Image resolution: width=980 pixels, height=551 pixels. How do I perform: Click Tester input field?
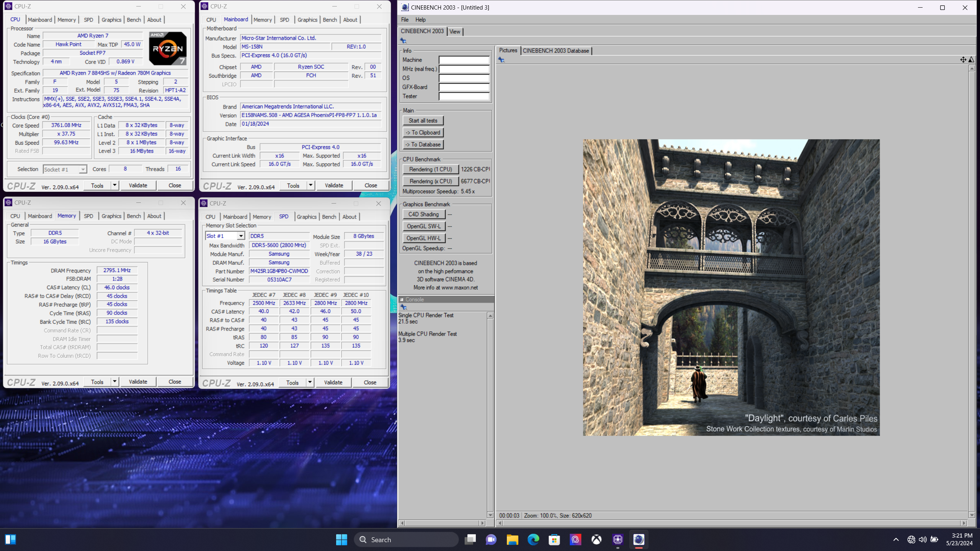click(464, 96)
